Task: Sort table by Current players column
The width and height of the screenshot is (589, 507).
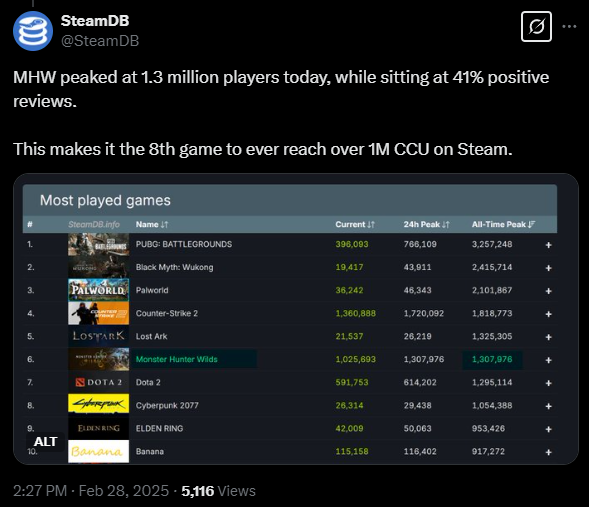Action: point(355,224)
